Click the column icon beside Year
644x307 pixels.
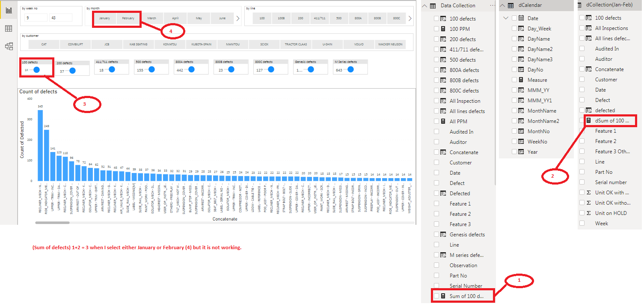pos(521,152)
